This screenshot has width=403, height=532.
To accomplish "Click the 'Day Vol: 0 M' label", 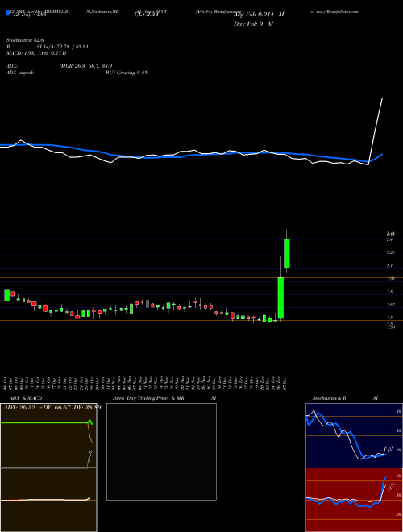I will pyautogui.click(x=253, y=23).
